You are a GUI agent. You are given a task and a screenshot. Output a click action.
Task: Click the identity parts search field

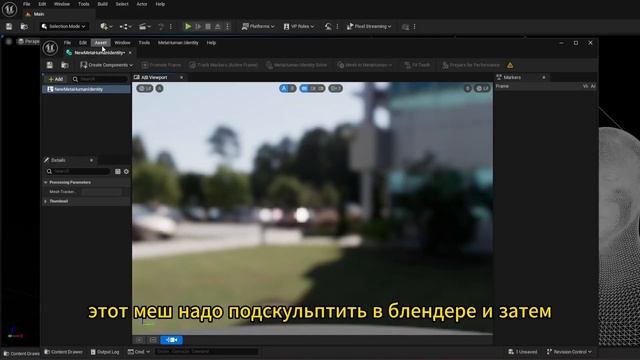coord(100,79)
